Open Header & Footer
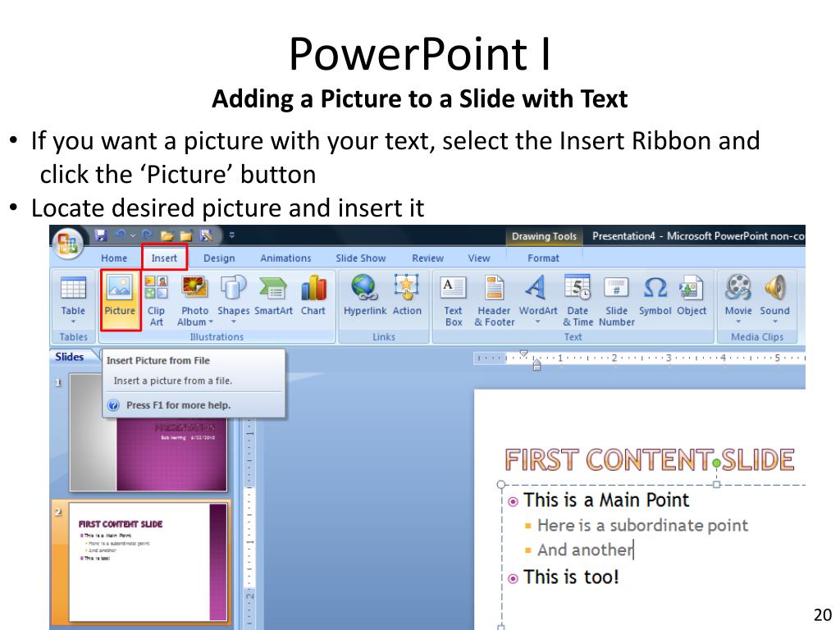 tap(494, 300)
